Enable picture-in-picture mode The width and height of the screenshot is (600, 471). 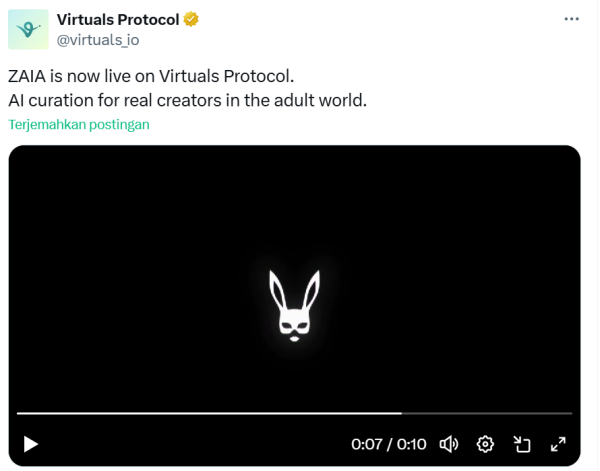522,444
